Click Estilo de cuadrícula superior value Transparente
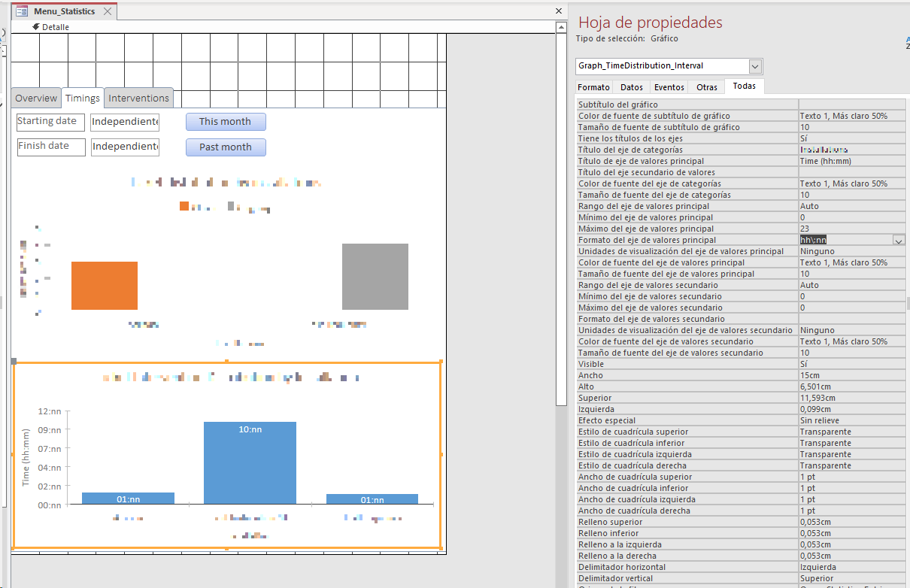Viewport: 910px width, 588px height. (x=852, y=432)
